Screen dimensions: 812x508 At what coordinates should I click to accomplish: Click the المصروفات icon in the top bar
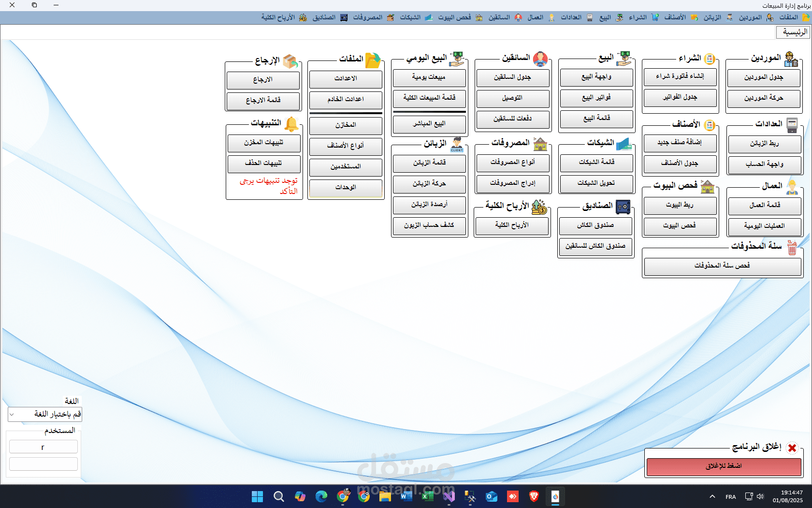[x=390, y=17]
